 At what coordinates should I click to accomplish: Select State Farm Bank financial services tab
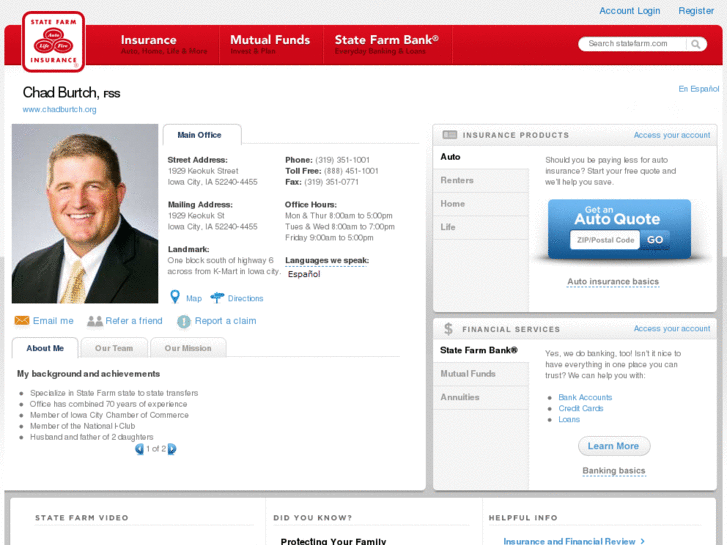click(x=481, y=351)
